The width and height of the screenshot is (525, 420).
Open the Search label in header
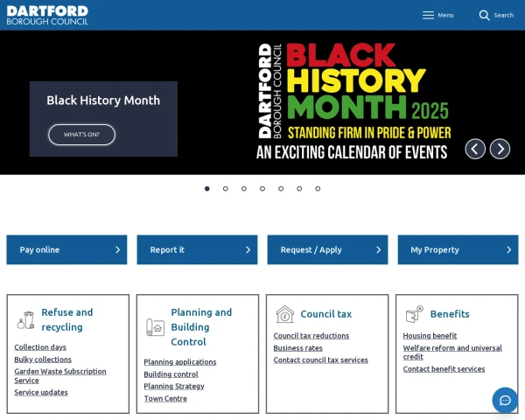[x=504, y=16]
